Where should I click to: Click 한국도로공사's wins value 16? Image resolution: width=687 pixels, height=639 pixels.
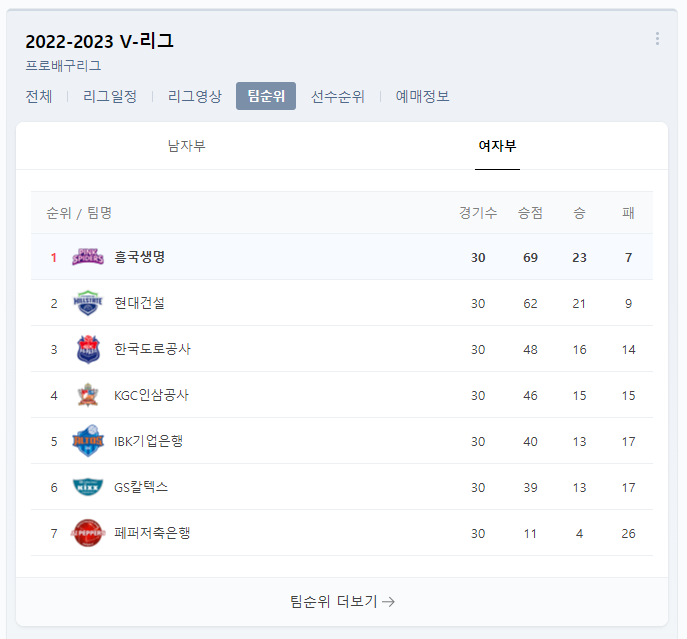click(x=579, y=349)
